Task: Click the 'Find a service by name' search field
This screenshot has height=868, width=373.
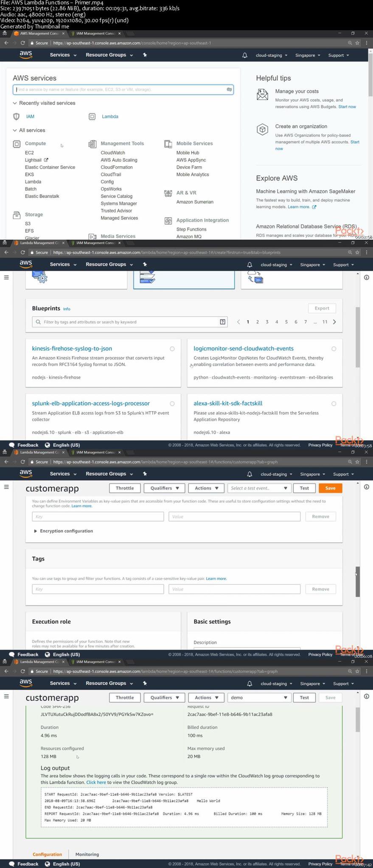Action: (123, 89)
